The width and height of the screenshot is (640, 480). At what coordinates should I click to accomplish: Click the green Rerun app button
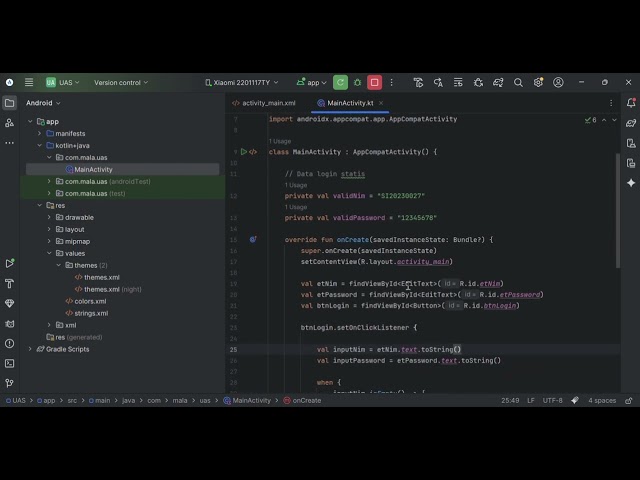(x=340, y=82)
